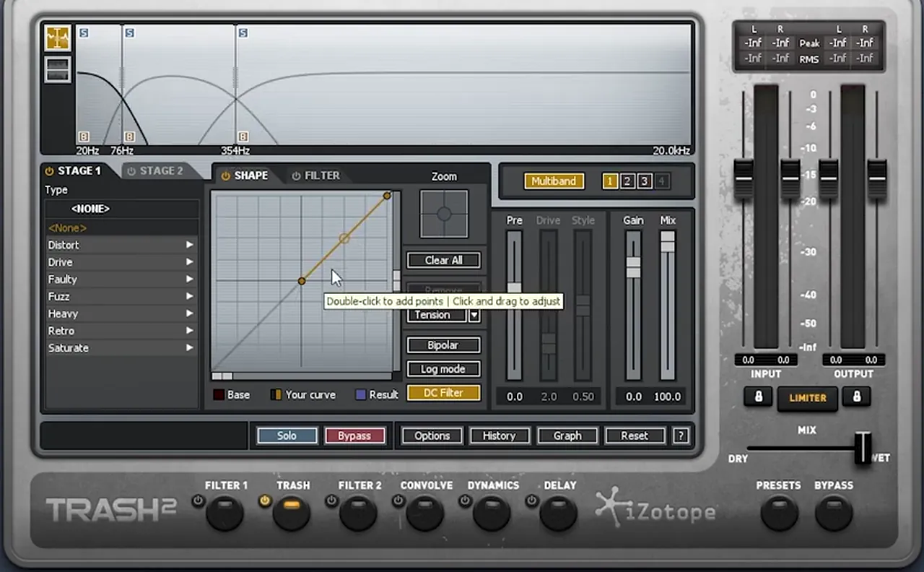
Task: Solo the band starting at 76Hz
Action: (129, 32)
